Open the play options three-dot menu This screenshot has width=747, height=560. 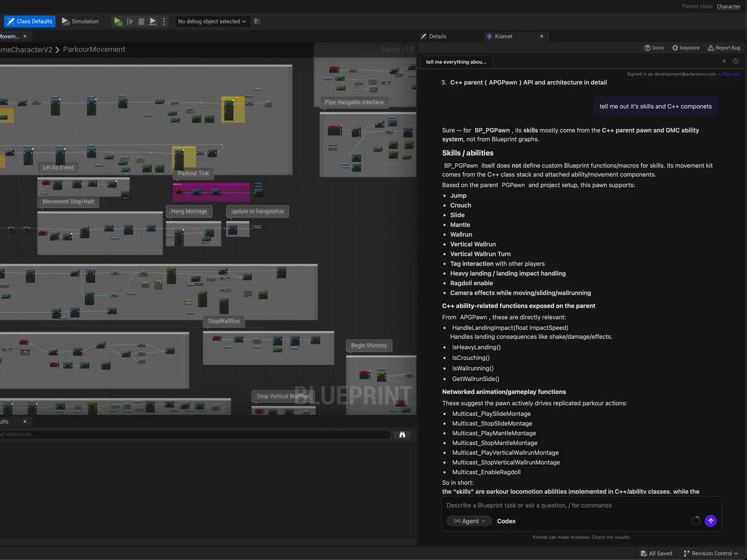coord(164,21)
